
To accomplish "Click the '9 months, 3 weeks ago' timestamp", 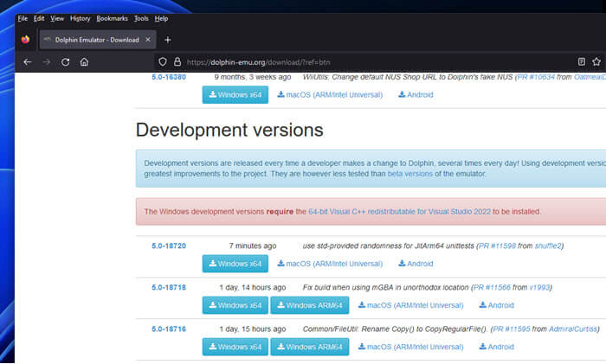I will (253, 77).
